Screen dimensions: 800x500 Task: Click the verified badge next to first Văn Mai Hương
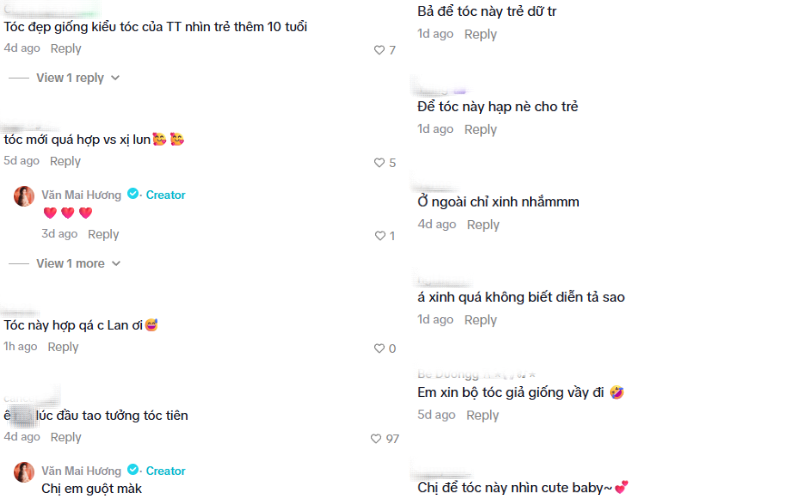click(133, 194)
